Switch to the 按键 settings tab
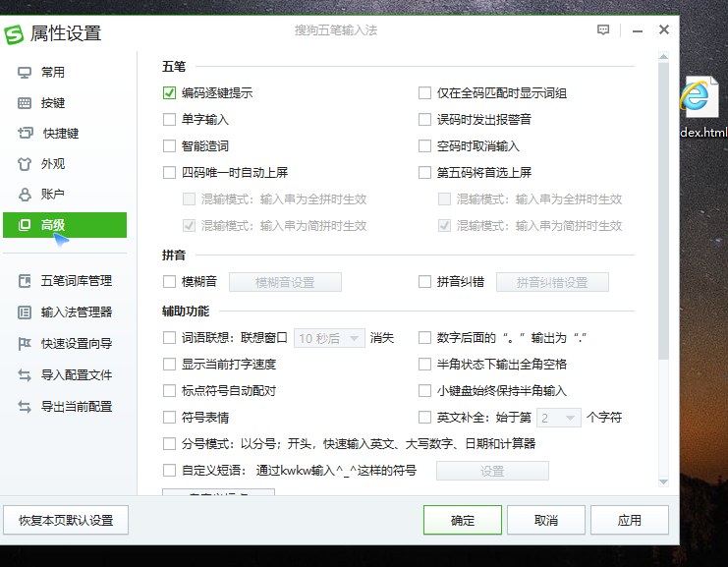Viewport: 728px width, 567px height. [x=65, y=103]
